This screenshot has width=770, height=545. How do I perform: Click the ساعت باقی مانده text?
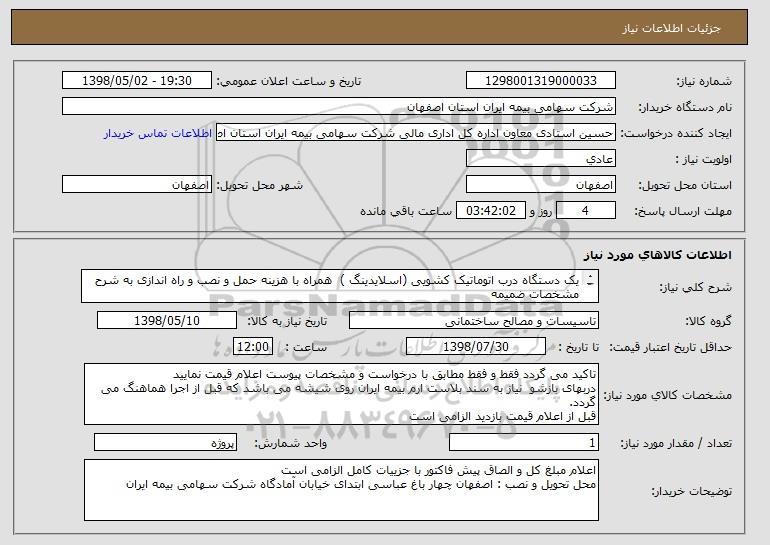click(406, 211)
